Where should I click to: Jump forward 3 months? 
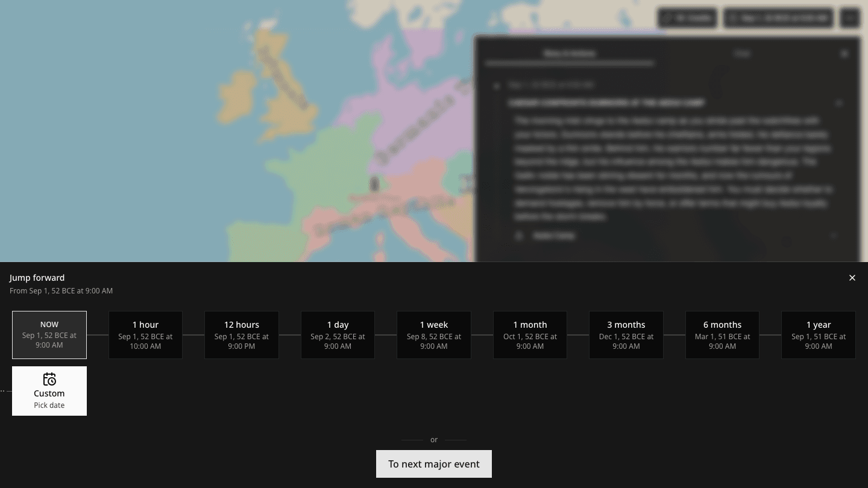[x=626, y=335]
